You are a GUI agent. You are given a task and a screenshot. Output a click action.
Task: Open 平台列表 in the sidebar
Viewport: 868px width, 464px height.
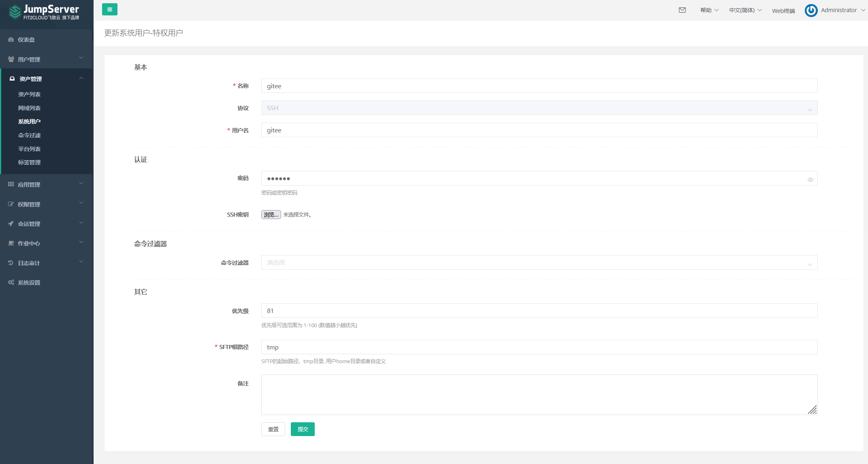coord(29,149)
